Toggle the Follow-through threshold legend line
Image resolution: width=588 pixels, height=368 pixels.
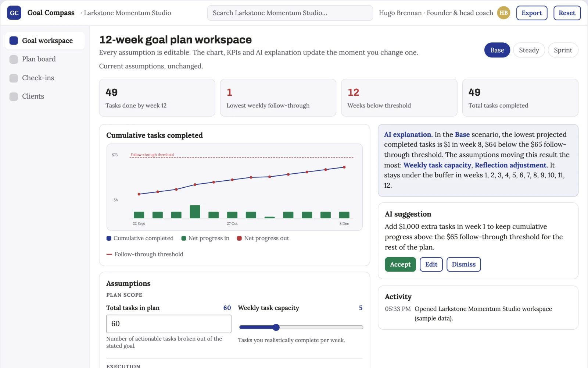[109, 254]
